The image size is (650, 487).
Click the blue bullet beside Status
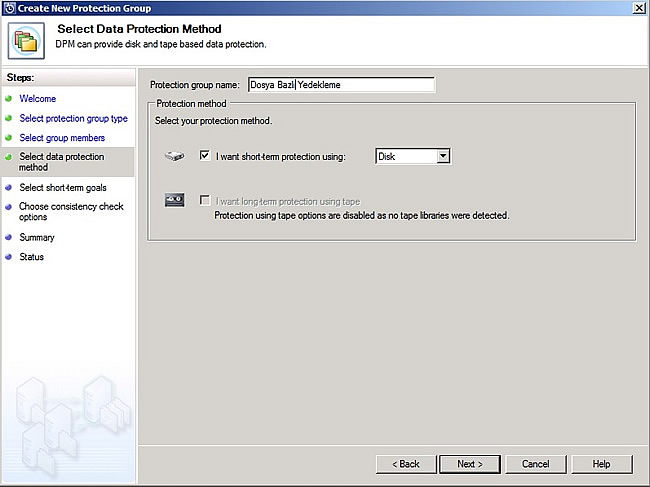(8, 257)
